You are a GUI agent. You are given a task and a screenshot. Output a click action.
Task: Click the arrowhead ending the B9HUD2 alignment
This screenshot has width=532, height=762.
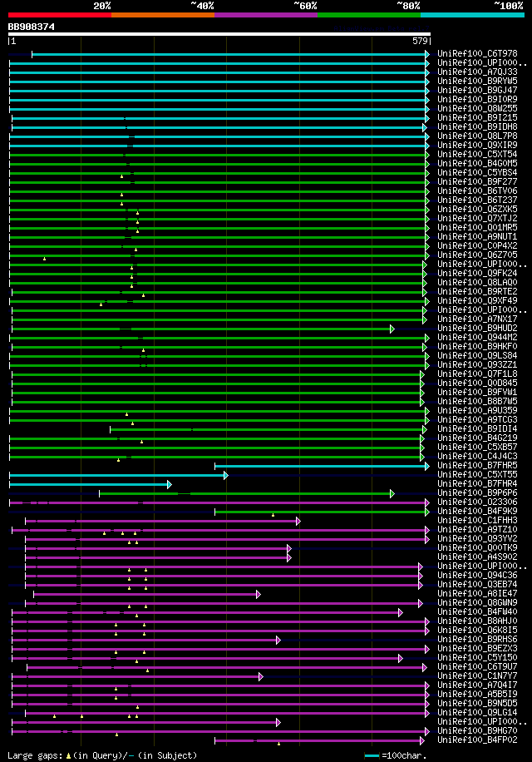tap(392, 329)
